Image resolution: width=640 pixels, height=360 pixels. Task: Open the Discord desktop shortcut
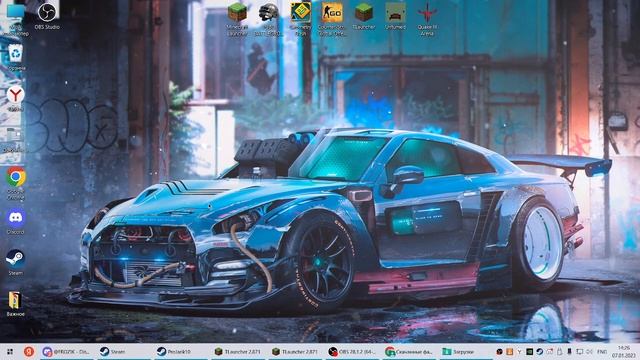coord(16,222)
